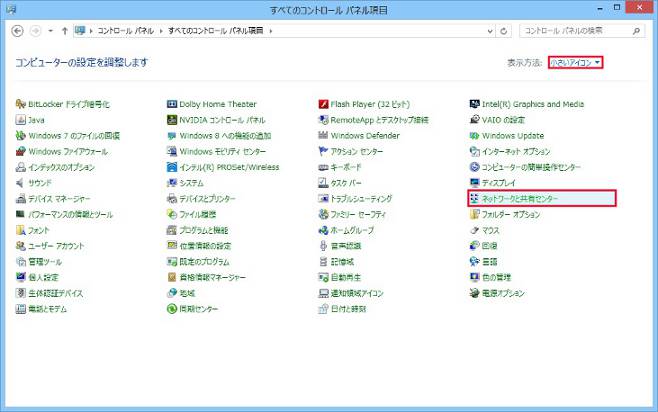Open the 表示方法 小さいアイコン dropdown

point(575,63)
